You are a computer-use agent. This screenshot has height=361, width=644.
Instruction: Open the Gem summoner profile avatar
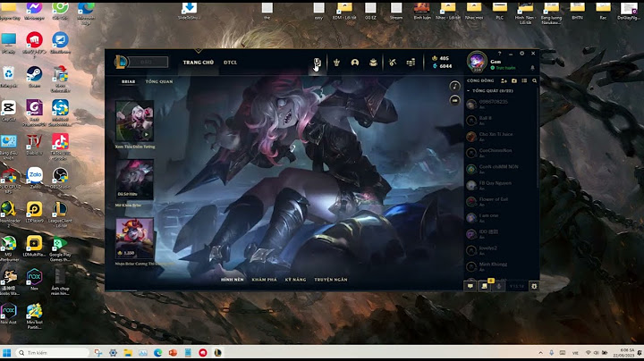[x=477, y=62]
